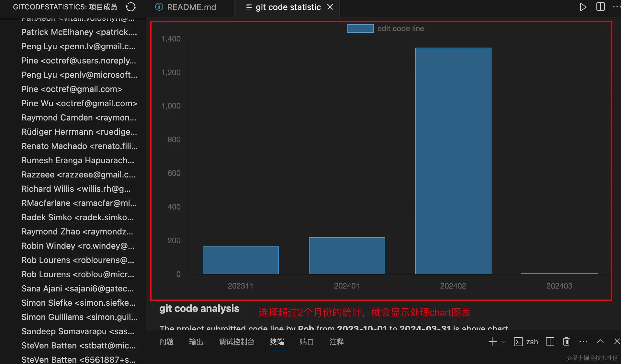Select member Patrick McElhaney
Image resolution: width=621 pixels, height=364 pixels.
click(73, 32)
